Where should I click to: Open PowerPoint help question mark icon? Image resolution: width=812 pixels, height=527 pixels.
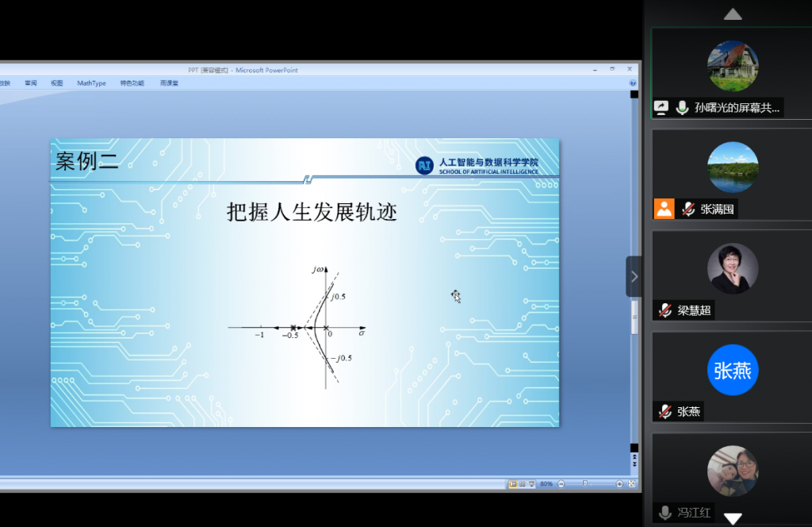point(633,83)
